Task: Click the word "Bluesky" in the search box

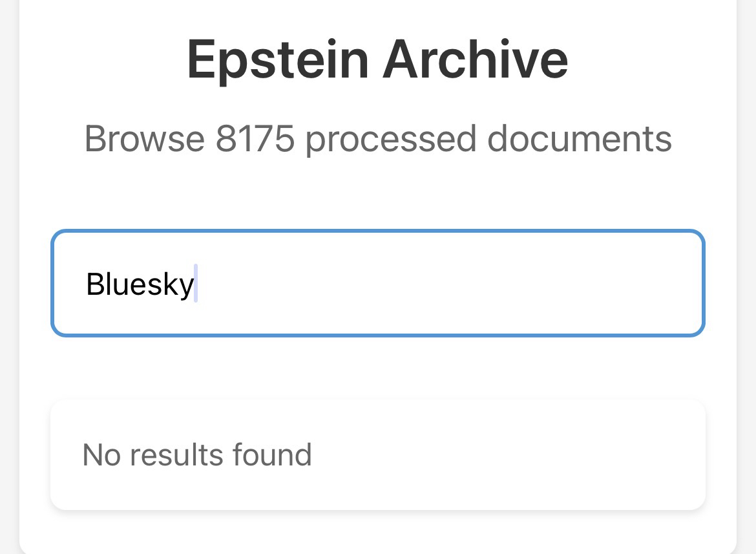Action: [140, 284]
